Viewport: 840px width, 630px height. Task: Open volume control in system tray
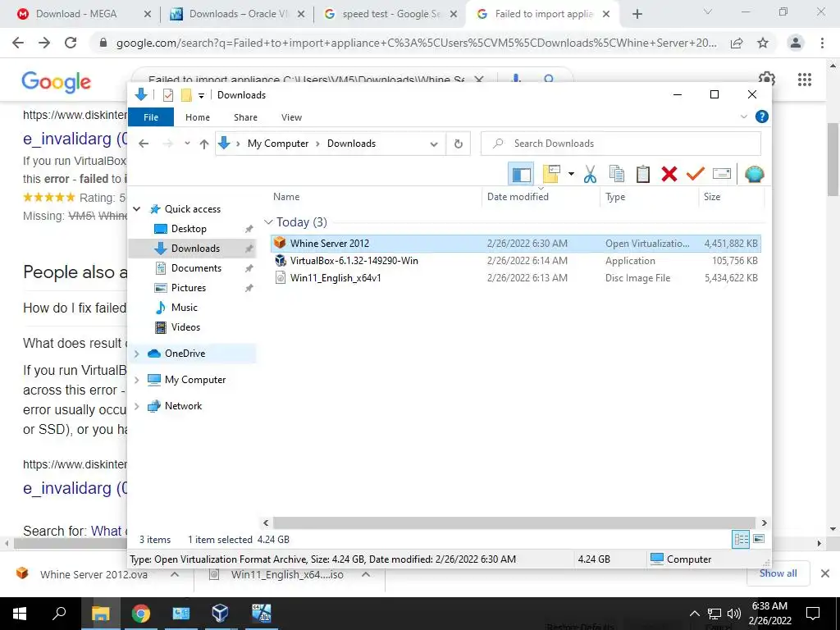[x=734, y=614]
